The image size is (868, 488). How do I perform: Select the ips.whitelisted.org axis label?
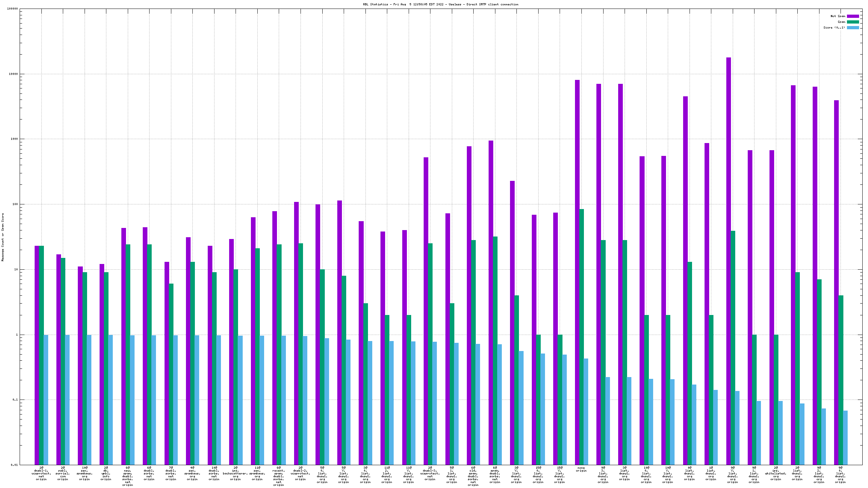(x=776, y=473)
